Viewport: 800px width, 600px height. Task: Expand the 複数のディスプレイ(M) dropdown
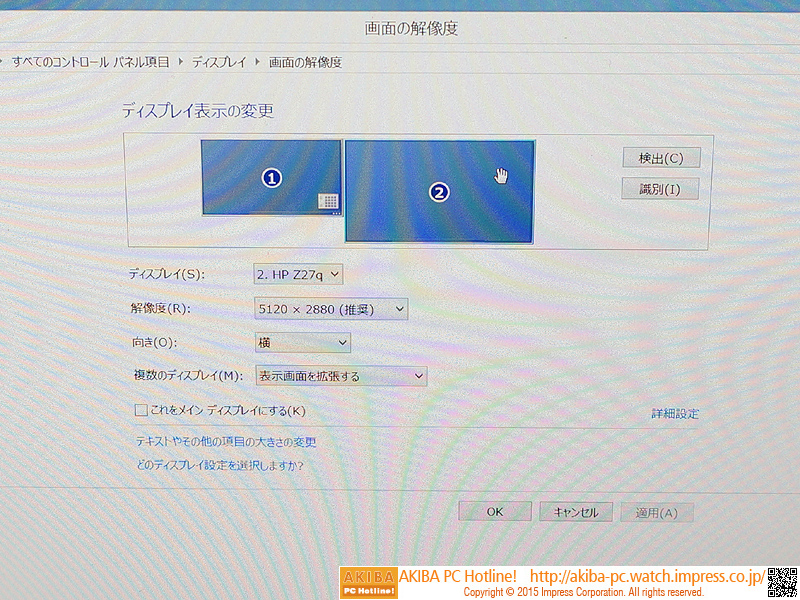click(x=341, y=377)
